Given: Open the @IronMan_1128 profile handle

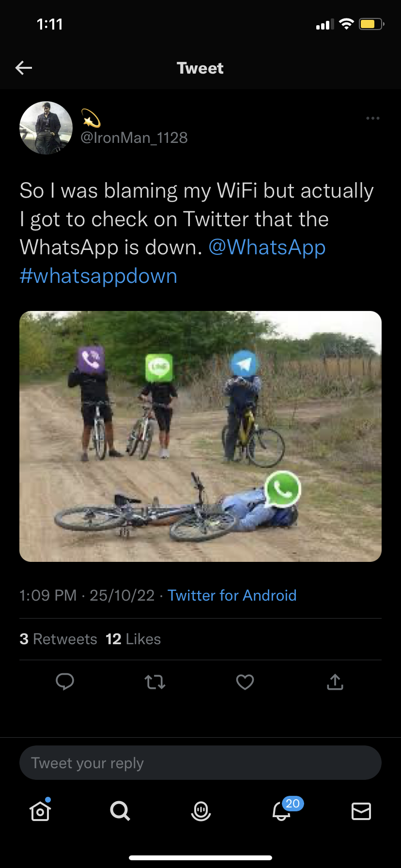Looking at the screenshot, I should coord(134,138).
